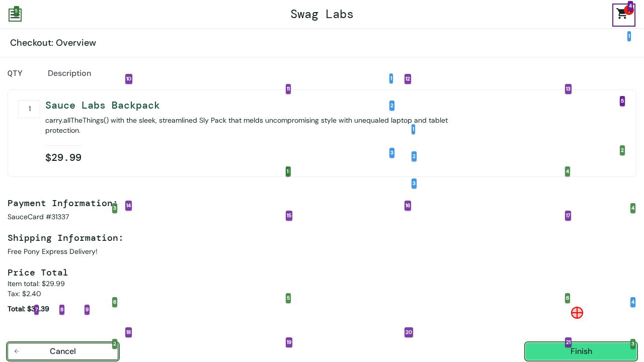Open the shopping cart icon
Viewport: 644px width, 362px height.
(x=622, y=15)
